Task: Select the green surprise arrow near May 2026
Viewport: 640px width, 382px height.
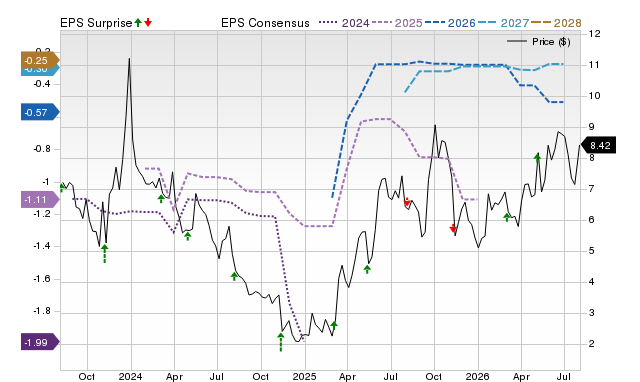Action: (x=537, y=158)
